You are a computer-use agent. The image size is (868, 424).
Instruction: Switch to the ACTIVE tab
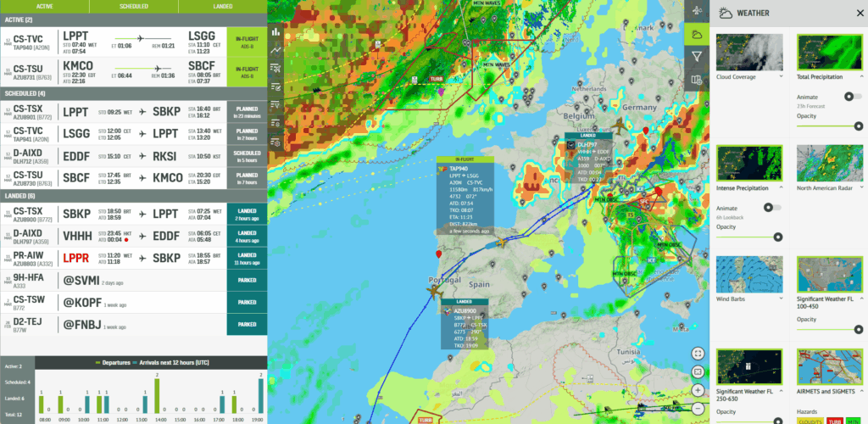point(44,6)
